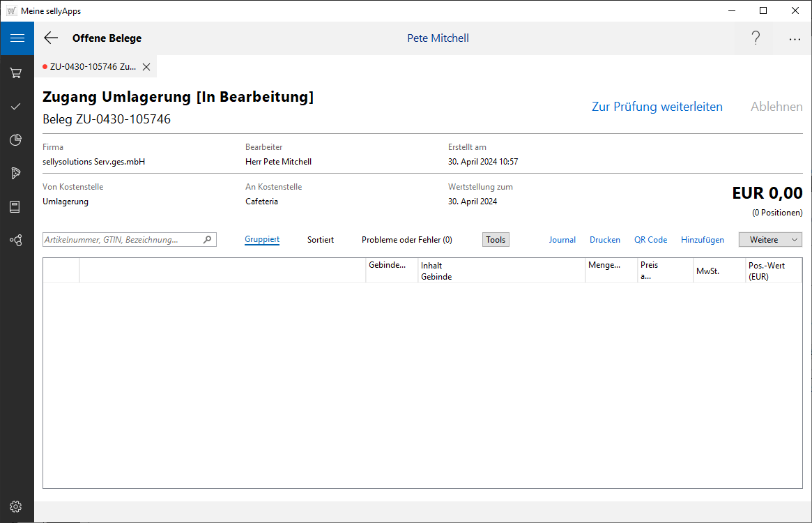This screenshot has height=523, width=812.
Task: Switch to the Sortiert view
Action: pyautogui.click(x=321, y=240)
